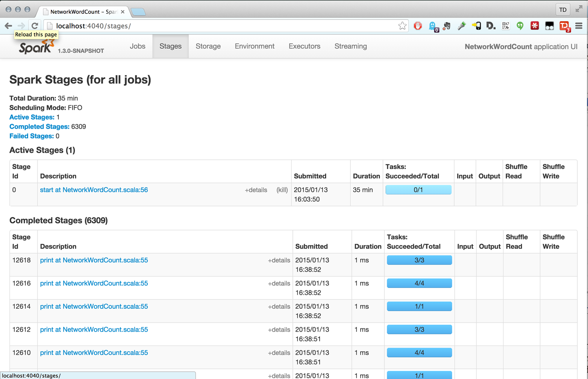Open the print stage link for stage 12618
Viewport: 588px width, 379px height.
pyautogui.click(x=94, y=260)
